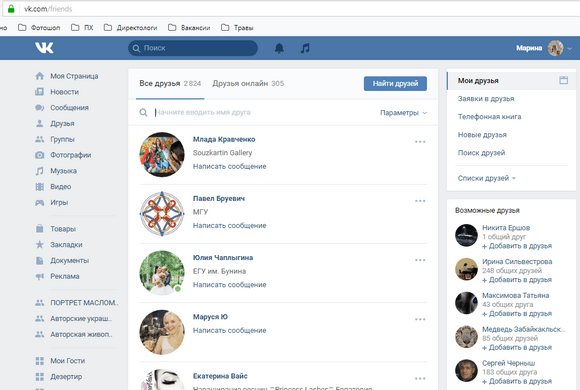Screen dimensions: 580x390
Task: Open the Марина profile menu arrow
Action: [x=570, y=48]
